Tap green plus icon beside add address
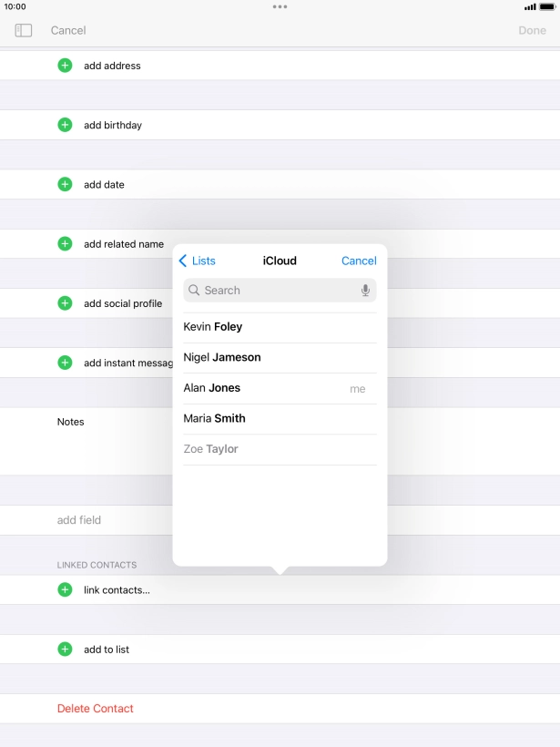 pyautogui.click(x=65, y=66)
